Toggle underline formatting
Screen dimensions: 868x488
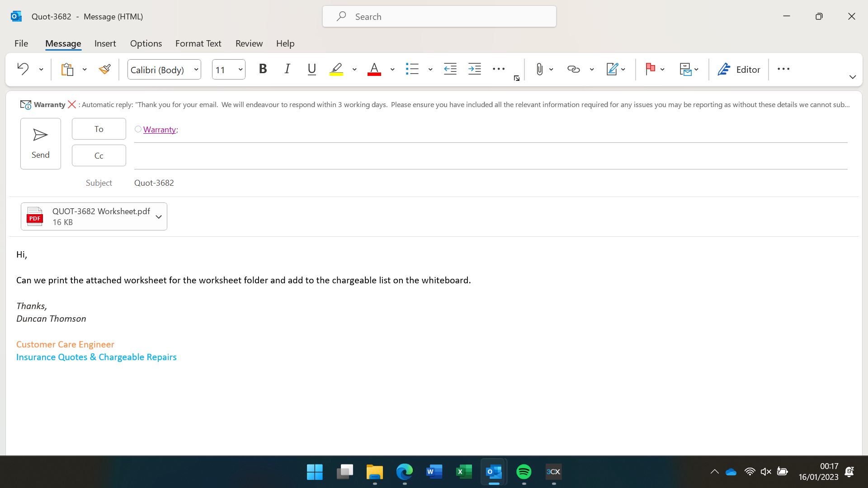coord(311,69)
